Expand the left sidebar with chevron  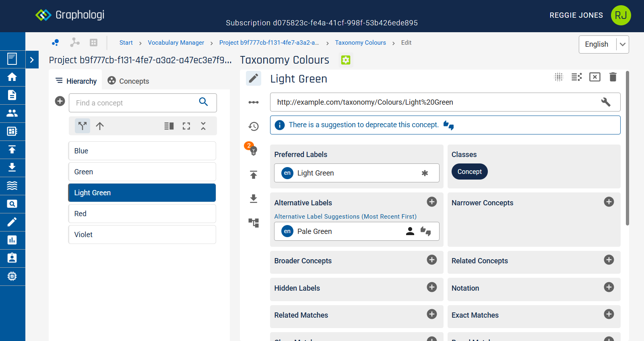pyautogui.click(x=32, y=60)
